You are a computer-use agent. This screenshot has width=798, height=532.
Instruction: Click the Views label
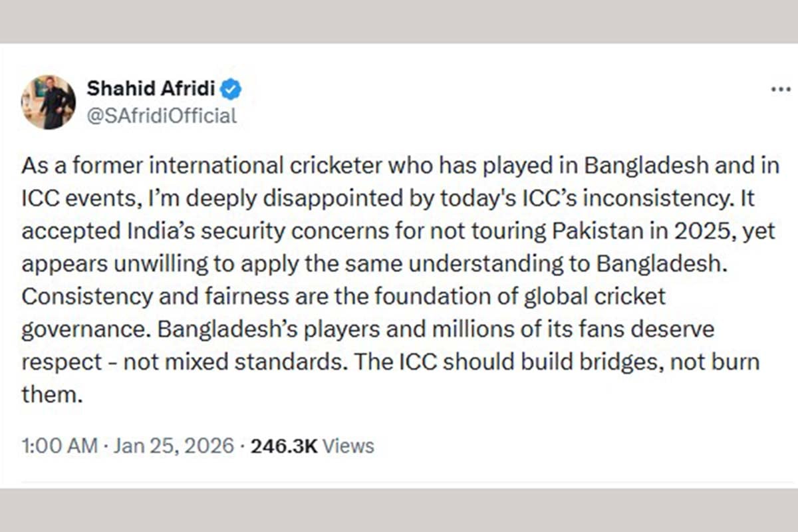349,446
